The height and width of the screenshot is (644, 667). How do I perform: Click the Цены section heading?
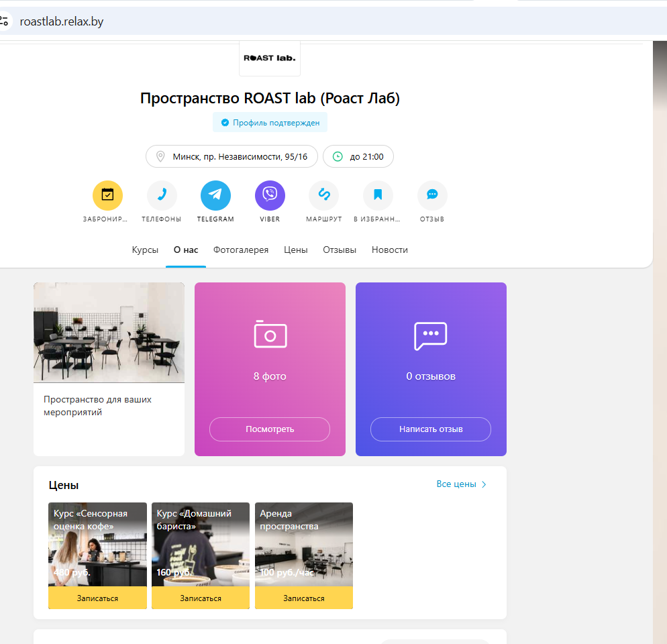(x=63, y=485)
